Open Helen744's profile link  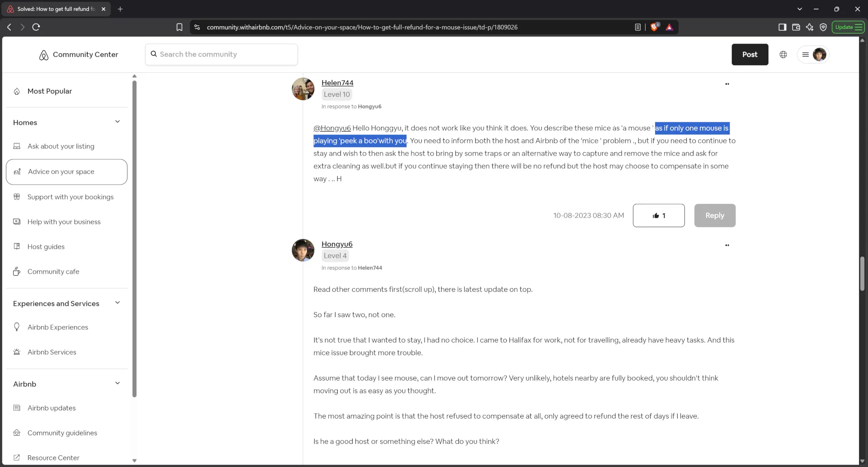[x=337, y=83]
